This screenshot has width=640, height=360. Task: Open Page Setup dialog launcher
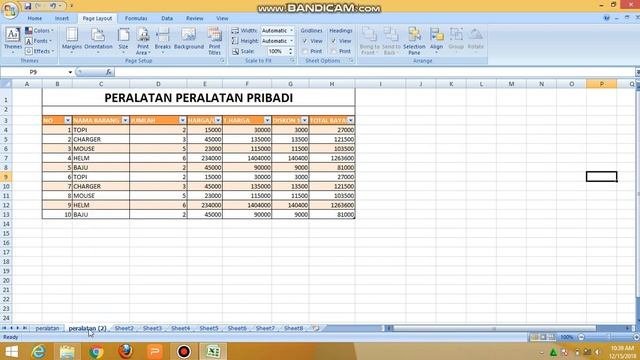coord(223,60)
